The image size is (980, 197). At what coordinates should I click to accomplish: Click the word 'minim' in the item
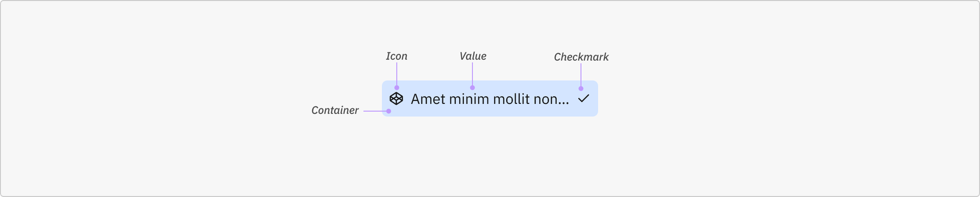(x=469, y=99)
